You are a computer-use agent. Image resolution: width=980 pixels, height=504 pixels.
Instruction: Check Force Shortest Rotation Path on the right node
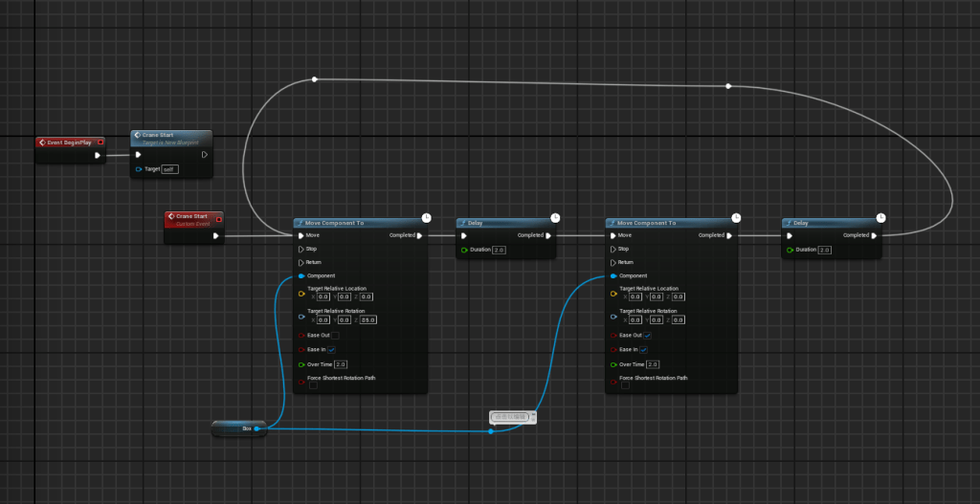pyautogui.click(x=625, y=385)
